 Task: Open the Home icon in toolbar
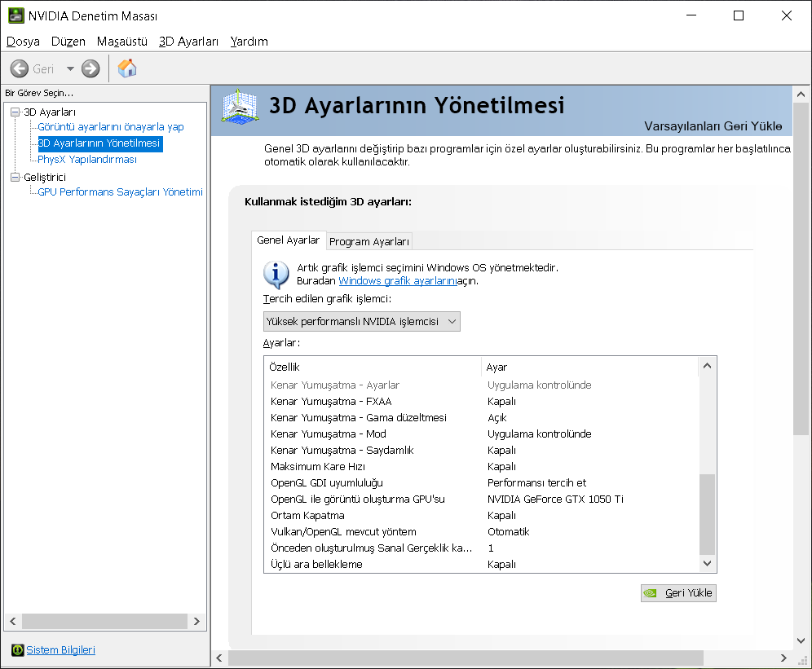pyautogui.click(x=127, y=68)
